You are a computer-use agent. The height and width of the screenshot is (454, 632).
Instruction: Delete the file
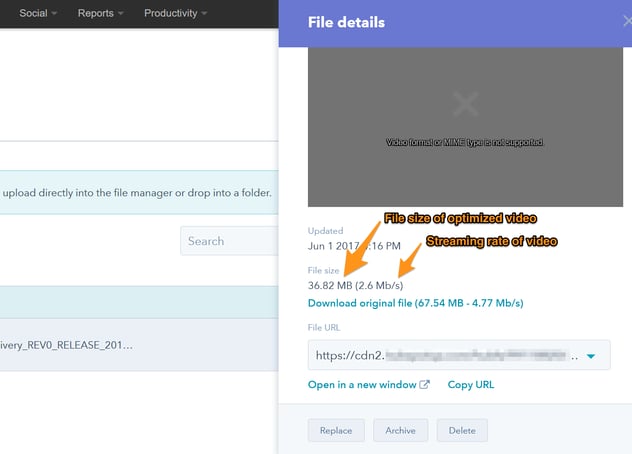pos(462,430)
